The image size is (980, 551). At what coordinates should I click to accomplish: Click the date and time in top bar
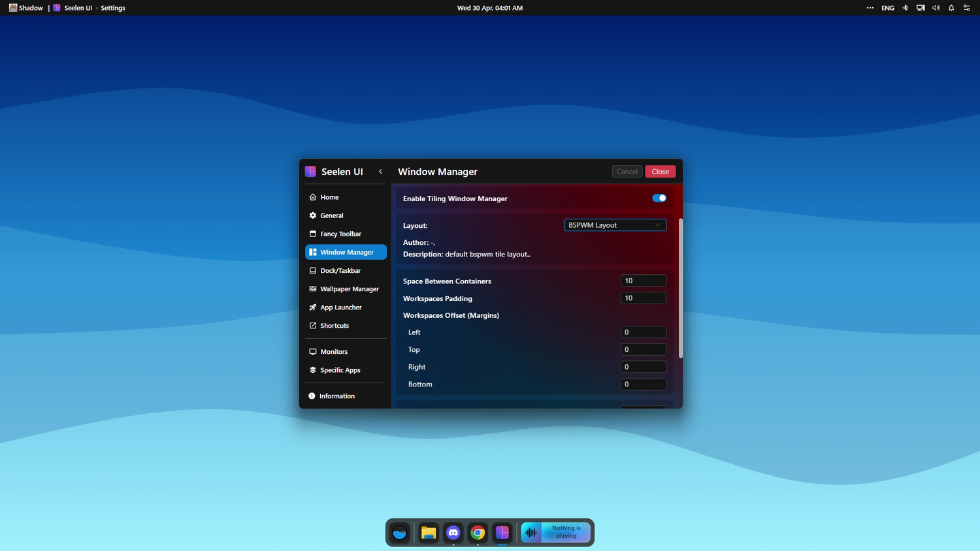coord(490,8)
